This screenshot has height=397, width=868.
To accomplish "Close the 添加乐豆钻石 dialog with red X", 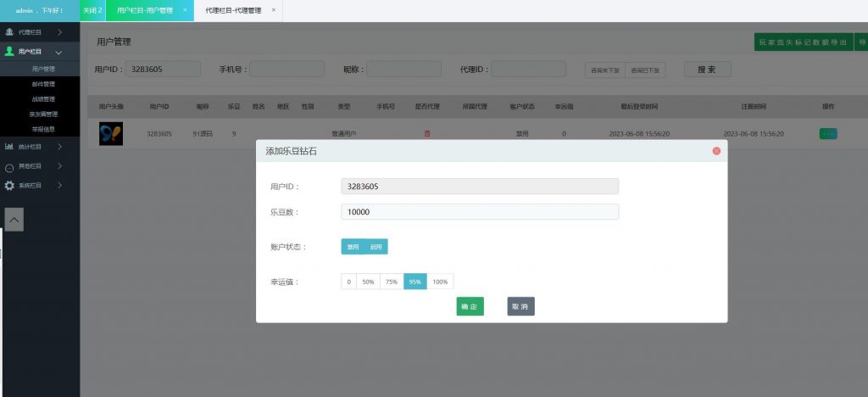I will pos(716,151).
